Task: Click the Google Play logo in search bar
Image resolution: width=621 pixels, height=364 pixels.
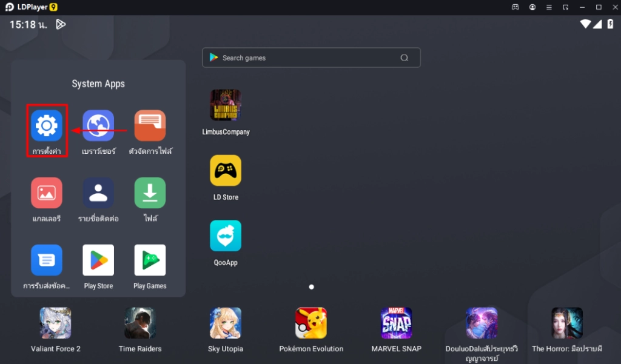Action: click(x=214, y=58)
